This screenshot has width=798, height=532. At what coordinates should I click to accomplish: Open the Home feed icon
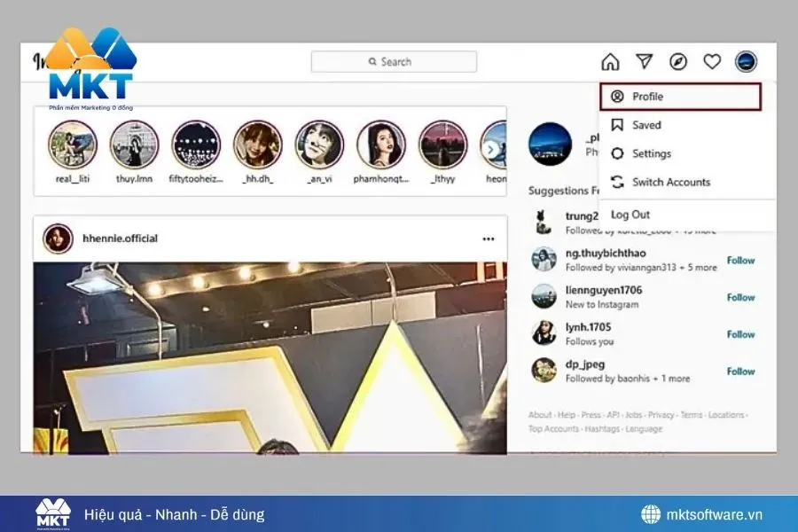[610, 62]
